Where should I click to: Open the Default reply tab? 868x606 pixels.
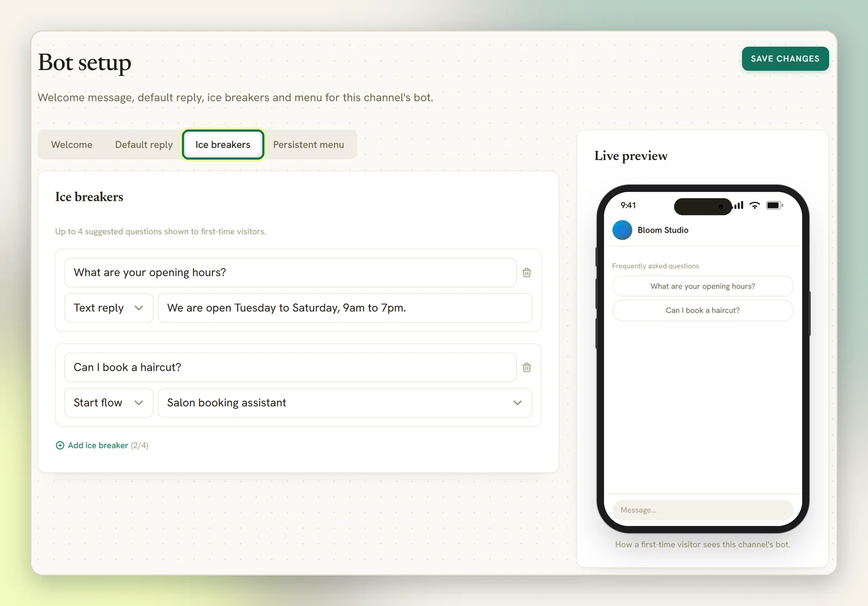[x=144, y=145]
